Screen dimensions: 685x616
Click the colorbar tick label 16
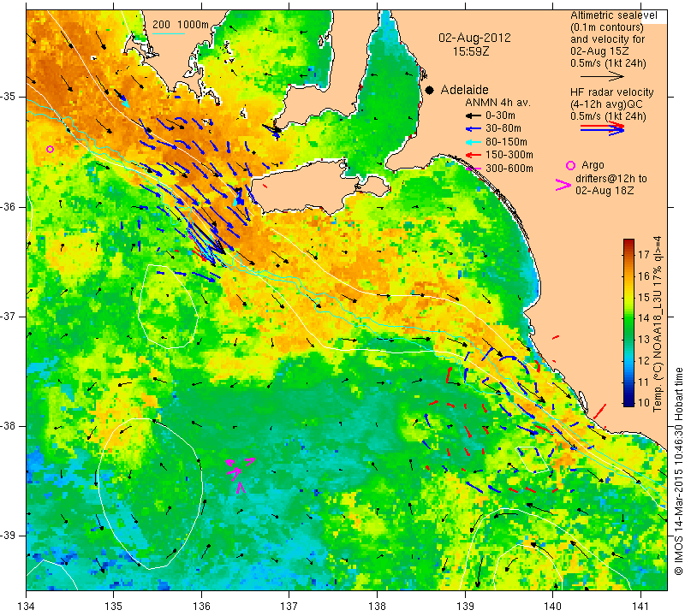644,275
